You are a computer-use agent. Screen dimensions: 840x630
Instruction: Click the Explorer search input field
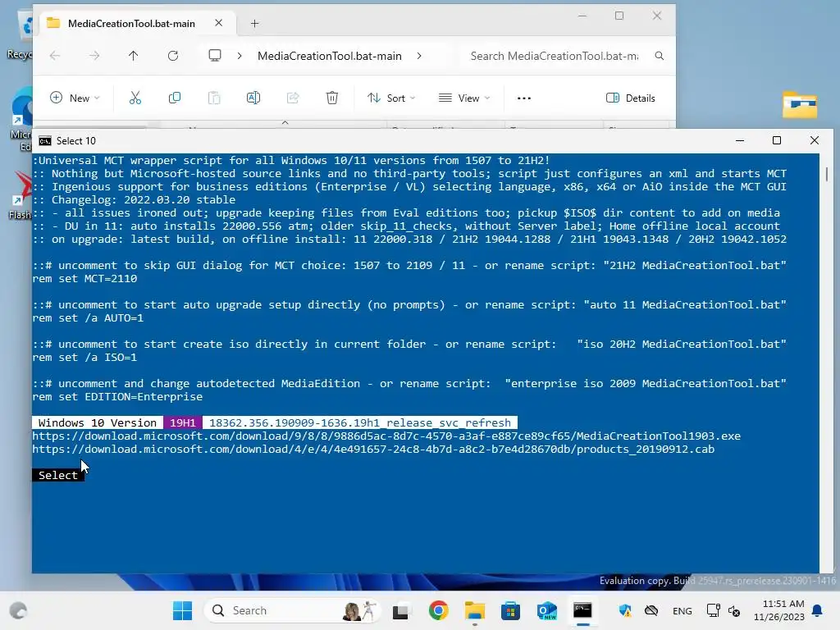pos(555,56)
